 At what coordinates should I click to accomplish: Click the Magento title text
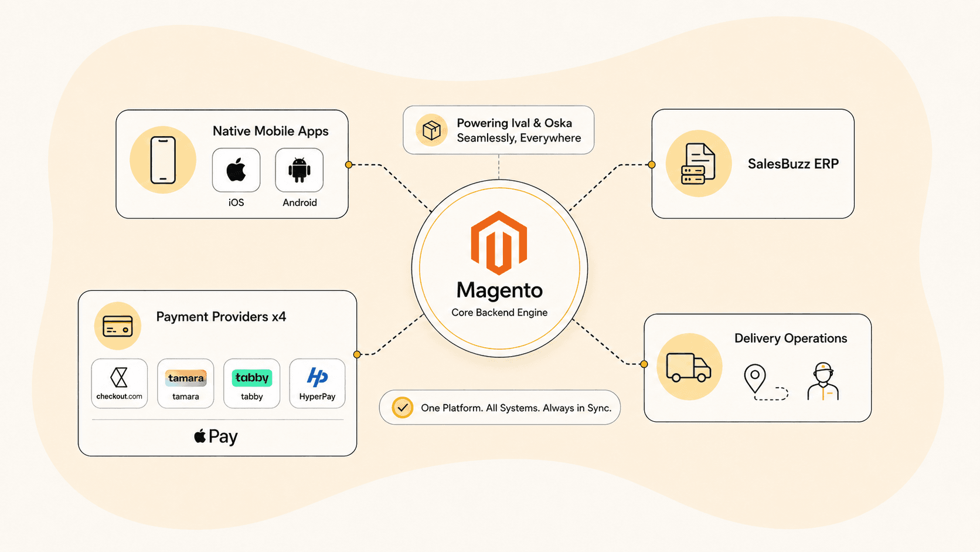499,290
